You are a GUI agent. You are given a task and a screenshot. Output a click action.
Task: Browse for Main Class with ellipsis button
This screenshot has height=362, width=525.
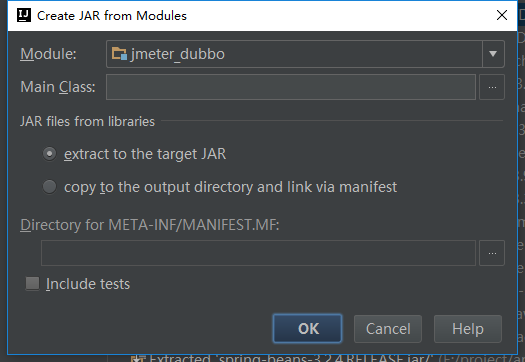click(492, 87)
